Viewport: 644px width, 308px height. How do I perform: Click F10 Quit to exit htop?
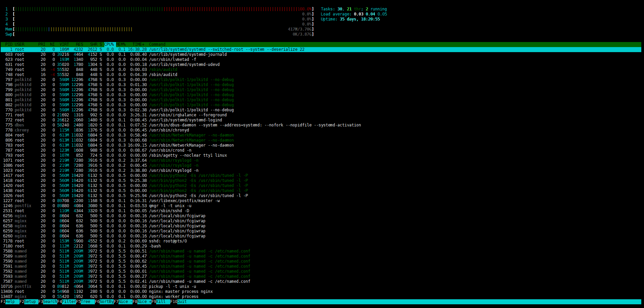click(179, 302)
